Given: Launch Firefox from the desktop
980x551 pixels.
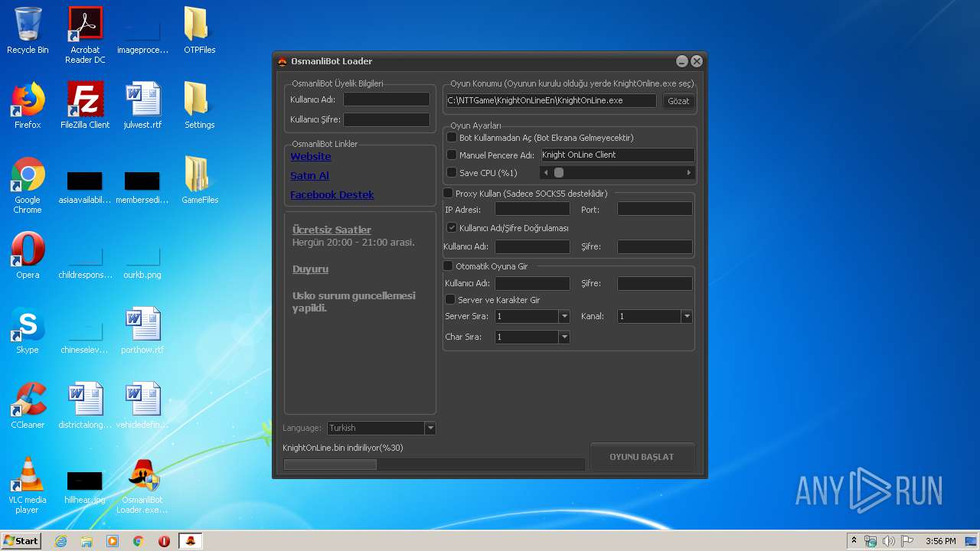Looking at the screenshot, I should coord(28,106).
